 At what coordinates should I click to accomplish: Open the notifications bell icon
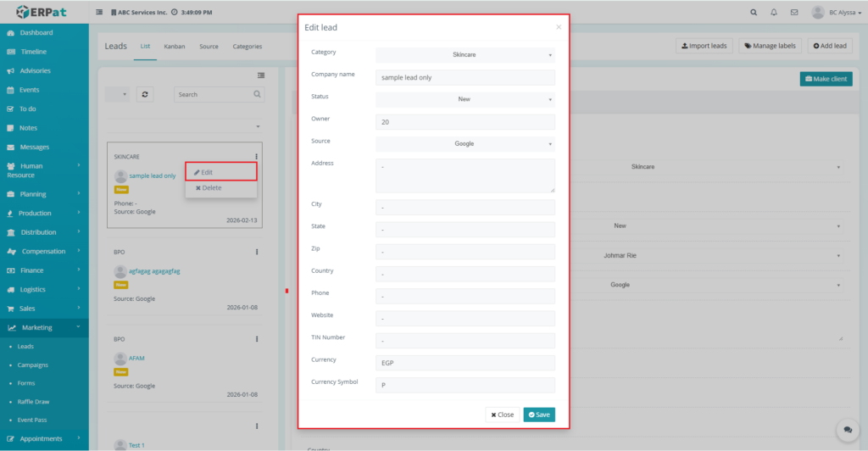(x=774, y=13)
